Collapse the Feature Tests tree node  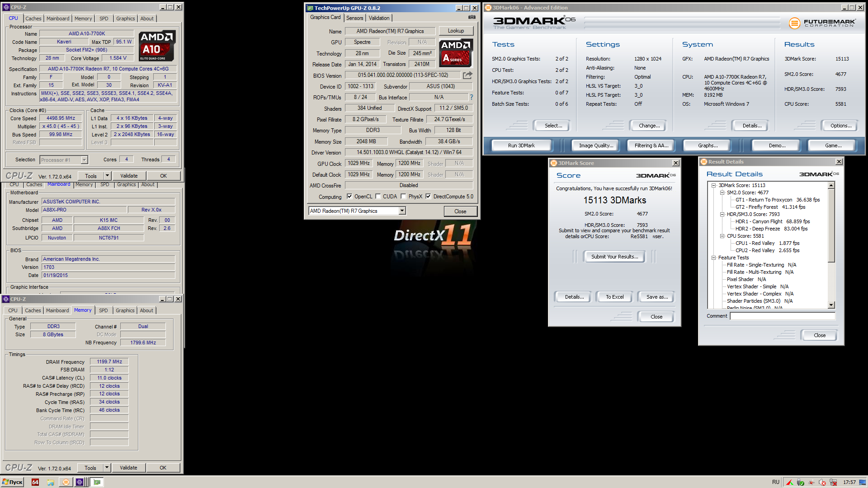pyautogui.click(x=713, y=258)
